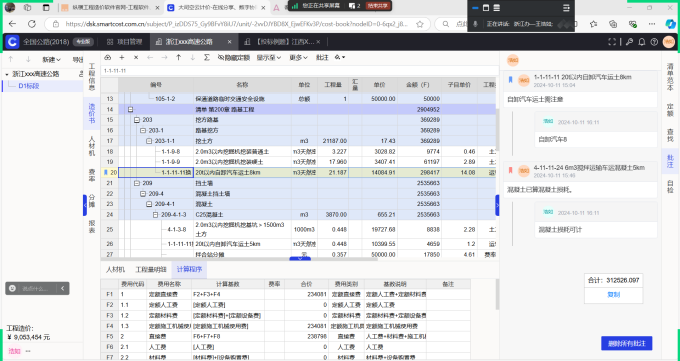Click the sigma summation toolbar icon
Viewport: 680px width, 361px height.
click(207, 57)
